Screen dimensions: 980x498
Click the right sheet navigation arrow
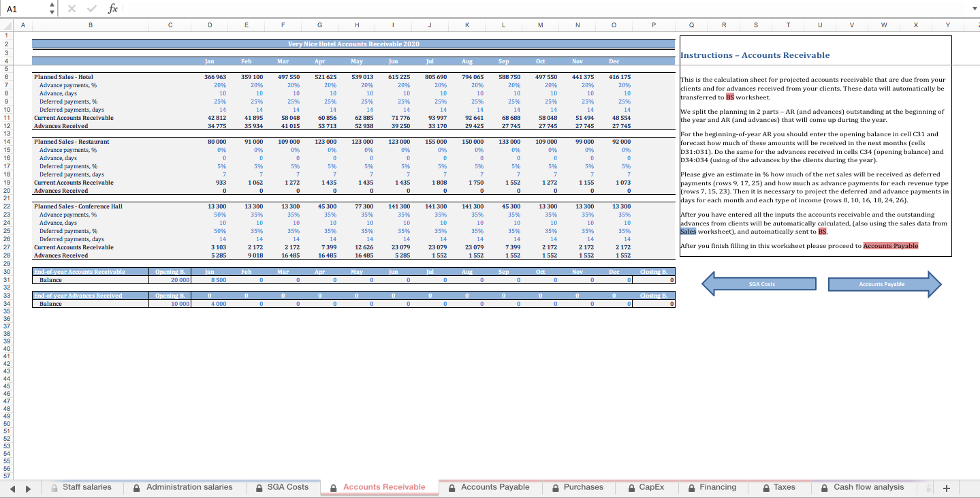pos(28,487)
